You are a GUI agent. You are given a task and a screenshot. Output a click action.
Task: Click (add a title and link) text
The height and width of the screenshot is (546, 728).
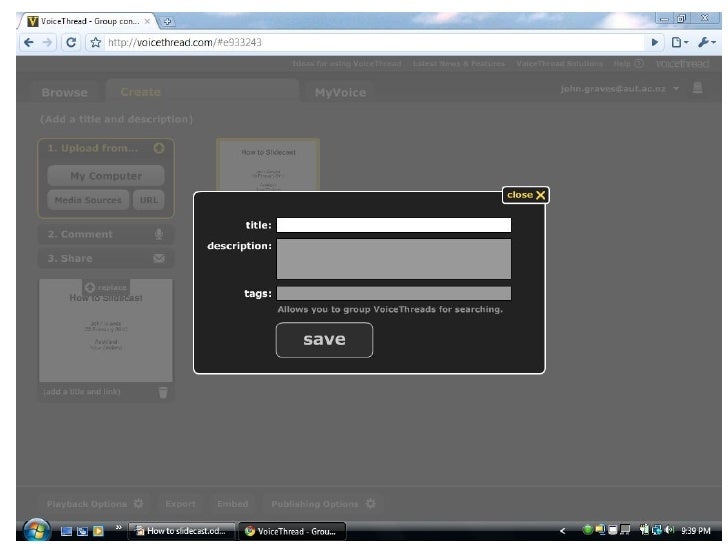point(82,391)
